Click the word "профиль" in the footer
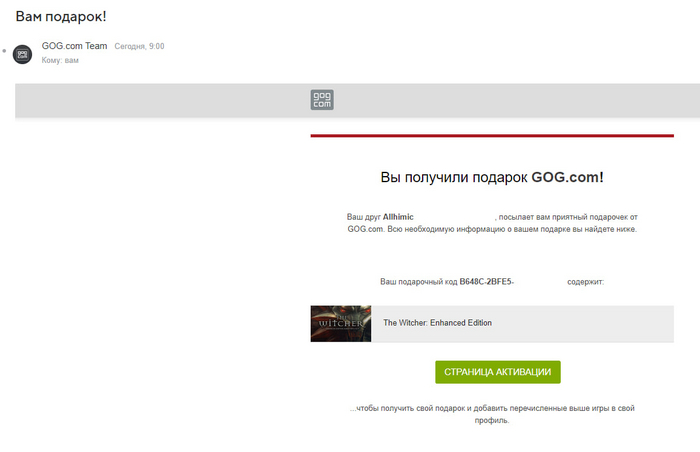 [491, 421]
